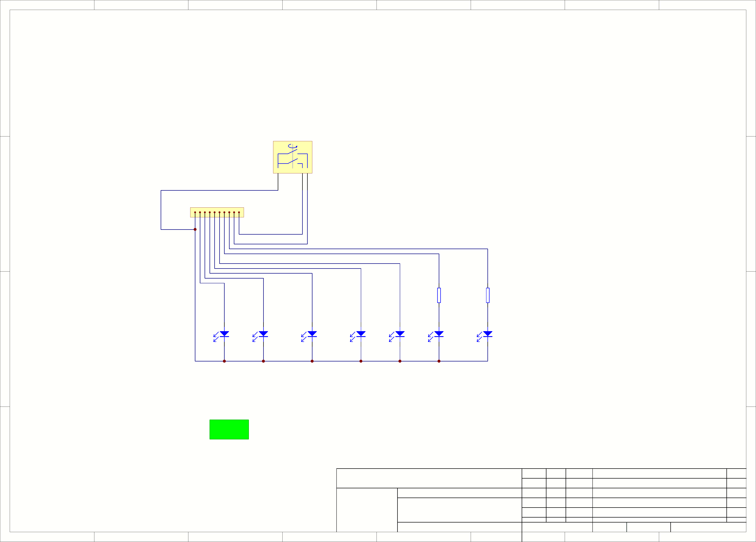Click the junction dot under the leftmost LED
Screen dimensions: 756x542
(x=224, y=361)
